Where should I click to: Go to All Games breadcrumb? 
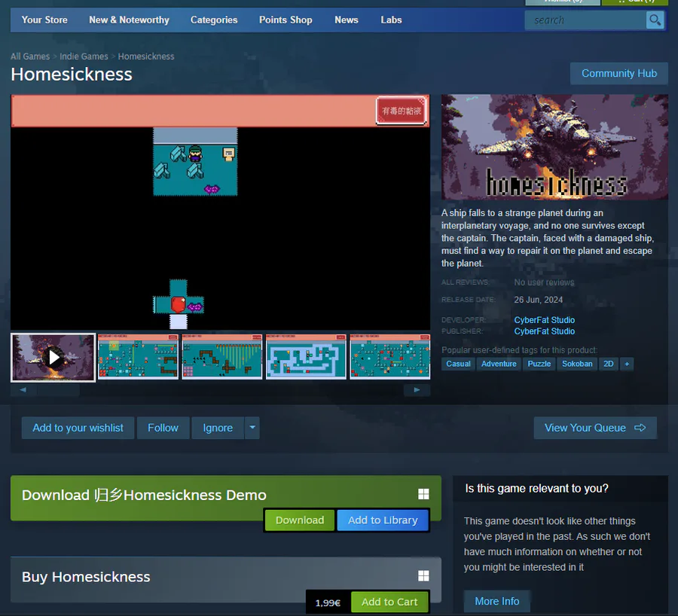[30, 56]
